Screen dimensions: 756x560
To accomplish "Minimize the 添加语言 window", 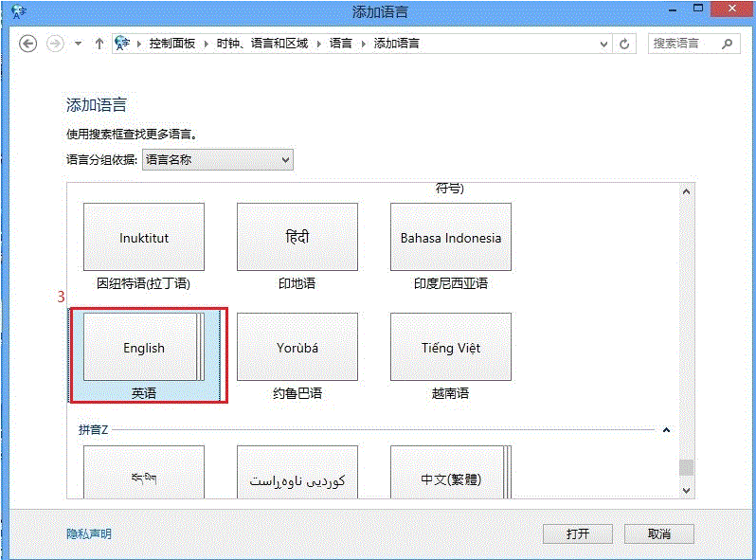I will pyautogui.click(x=673, y=9).
